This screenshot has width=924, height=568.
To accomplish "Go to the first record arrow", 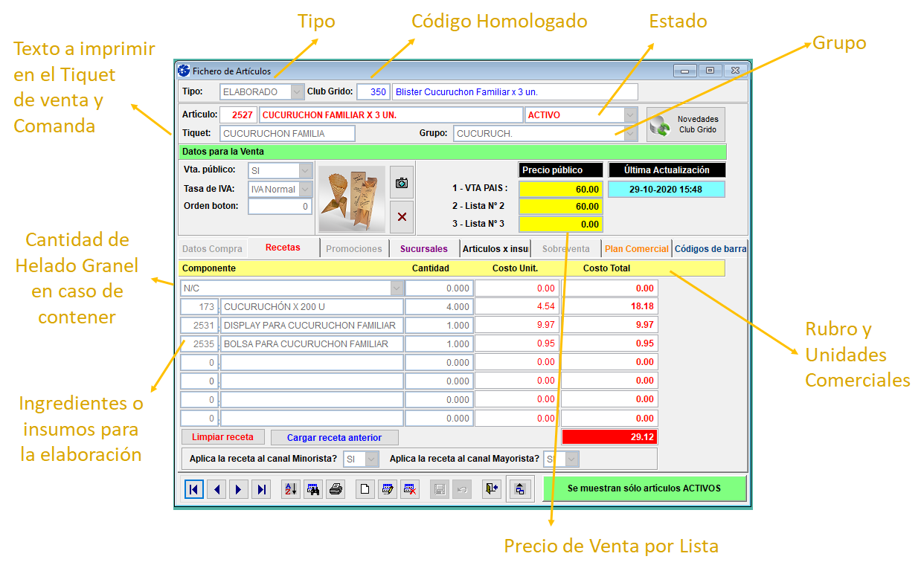I will 194,489.
